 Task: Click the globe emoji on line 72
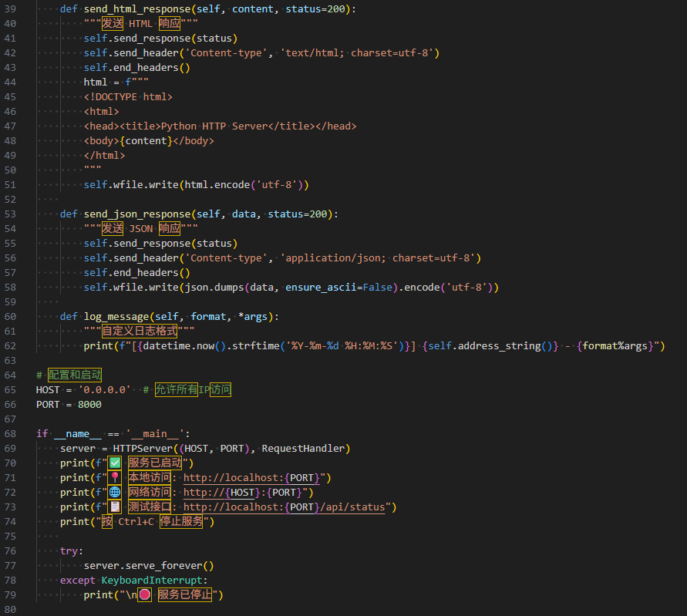click(x=115, y=492)
